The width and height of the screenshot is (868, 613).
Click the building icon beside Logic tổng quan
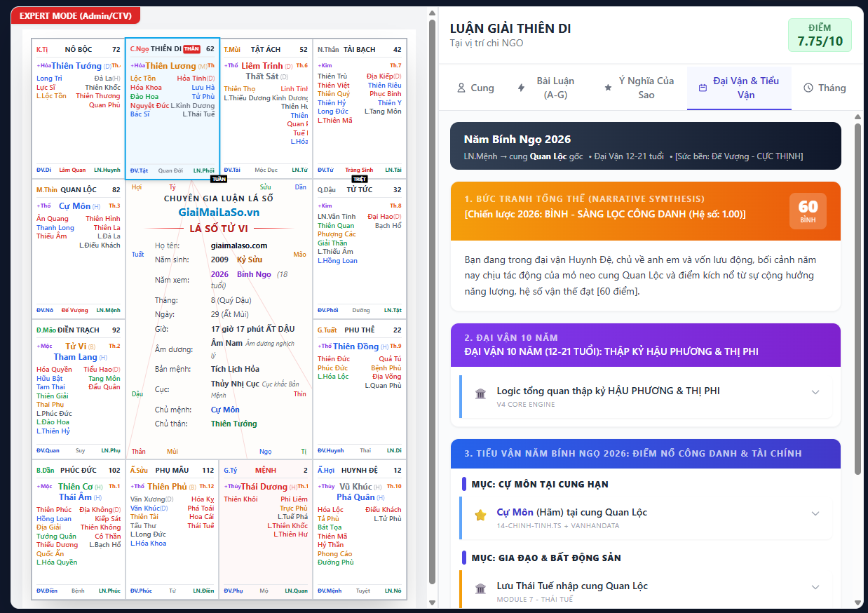(480, 394)
